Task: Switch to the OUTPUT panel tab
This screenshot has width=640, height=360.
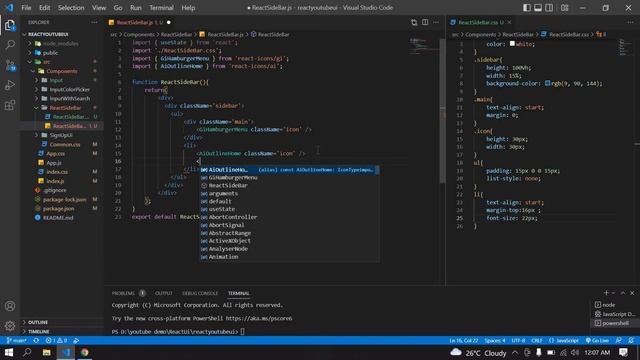Action: tap(163, 293)
